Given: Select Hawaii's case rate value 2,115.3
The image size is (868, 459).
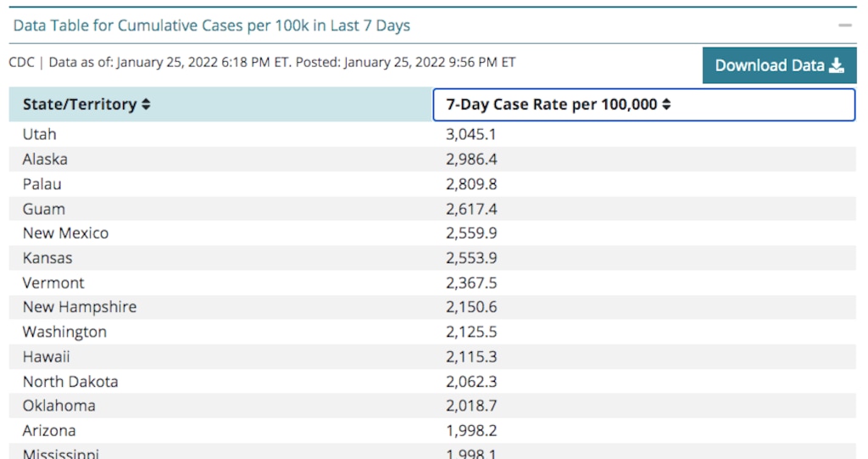Looking at the screenshot, I should tap(470, 356).
